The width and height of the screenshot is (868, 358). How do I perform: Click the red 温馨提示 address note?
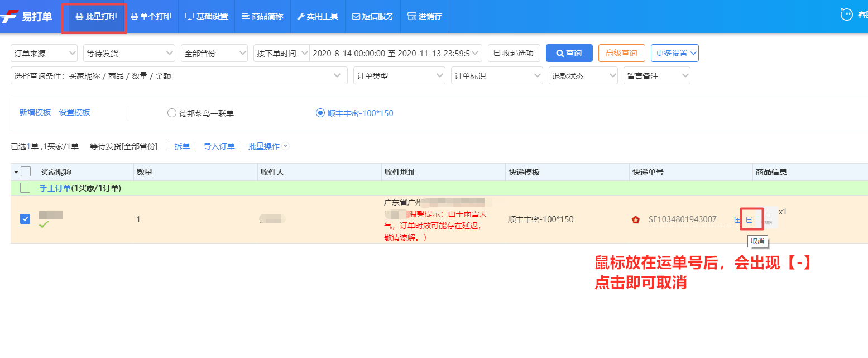tap(436, 226)
